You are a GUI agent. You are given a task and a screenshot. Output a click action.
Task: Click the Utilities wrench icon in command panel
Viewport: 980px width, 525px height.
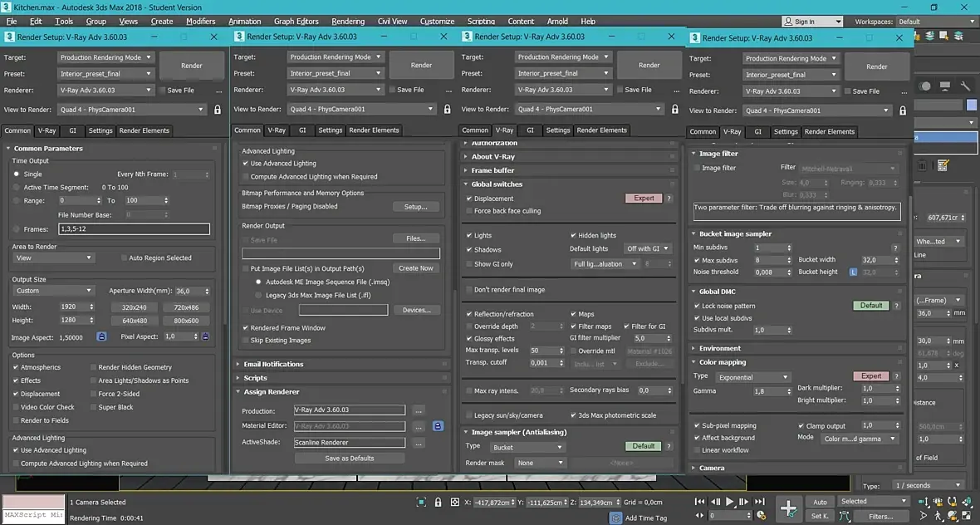965,86
